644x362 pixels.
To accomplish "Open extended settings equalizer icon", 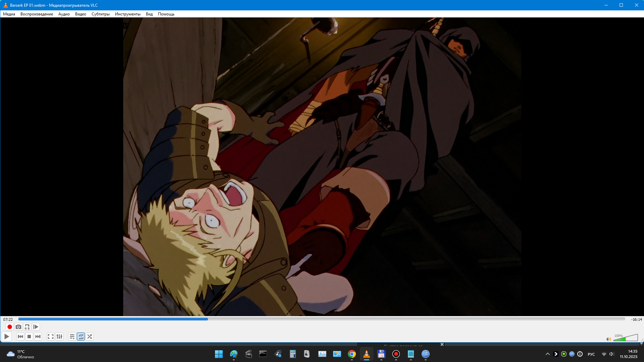I will coord(59,337).
